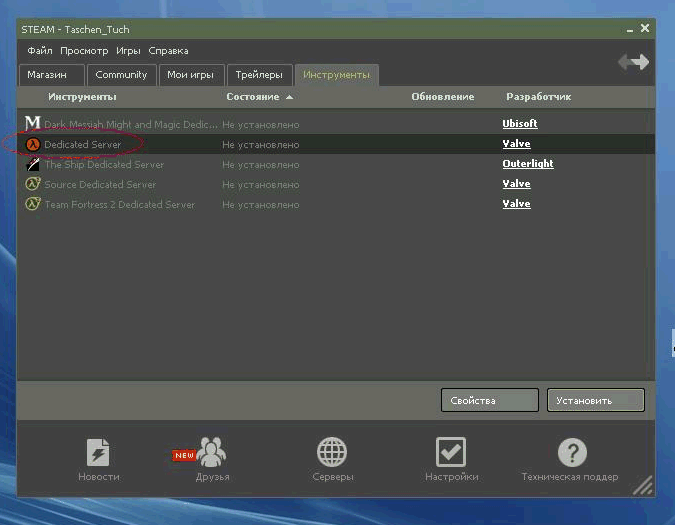The image size is (675, 525).
Task: Select The Ship Dedicated Server row
Action: [336, 164]
